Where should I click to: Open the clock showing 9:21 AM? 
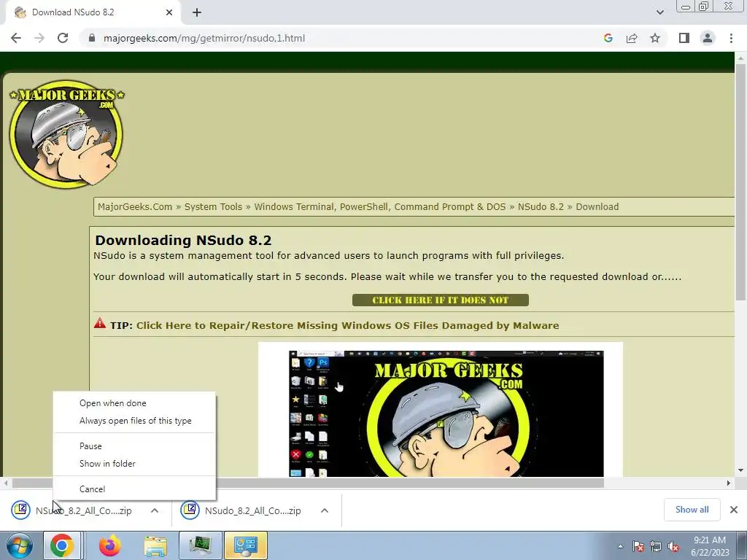pos(710,545)
